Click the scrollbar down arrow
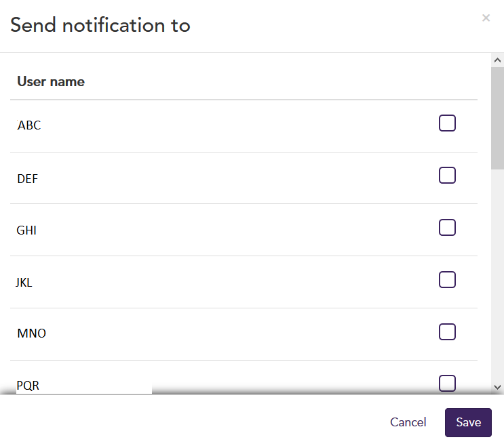504x446 pixels. (497, 387)
